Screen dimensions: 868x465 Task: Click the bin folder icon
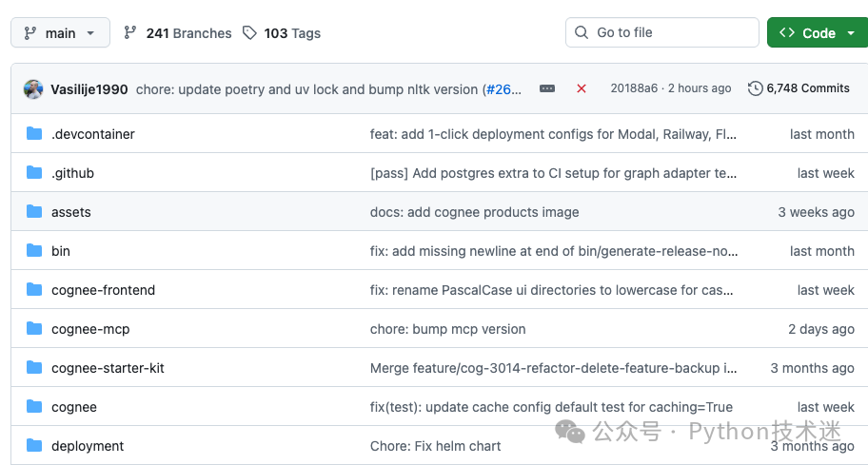coord(34,250)
